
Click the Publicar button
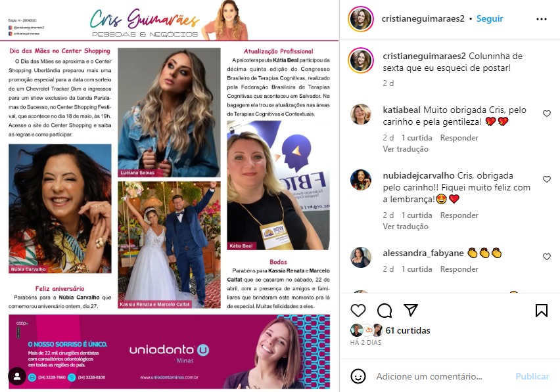tap(532, 376)
